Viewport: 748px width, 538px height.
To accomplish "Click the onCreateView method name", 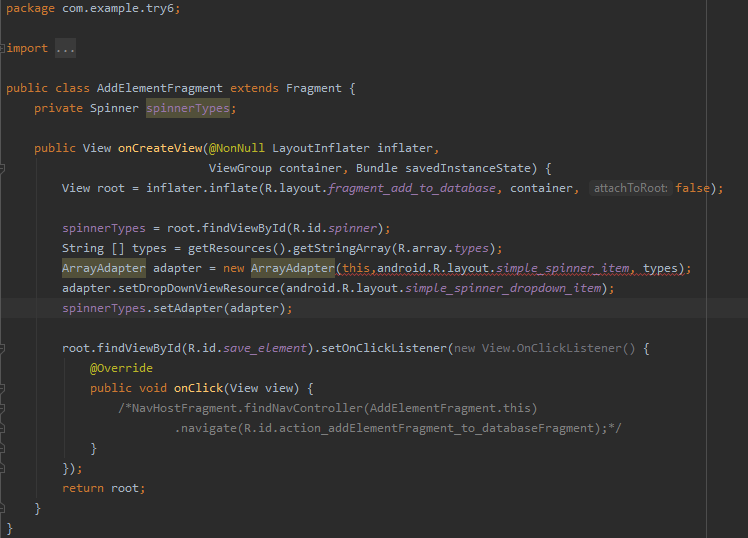I will point(160,148).
